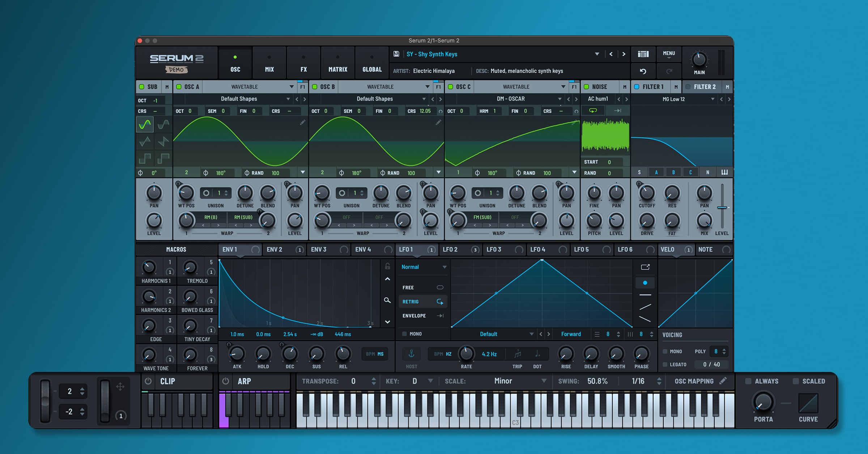Image resolution: width=868 pixels, height=454 pixels.
Task: Enable ALWAYS portamento checkbox
Action: 748,381
